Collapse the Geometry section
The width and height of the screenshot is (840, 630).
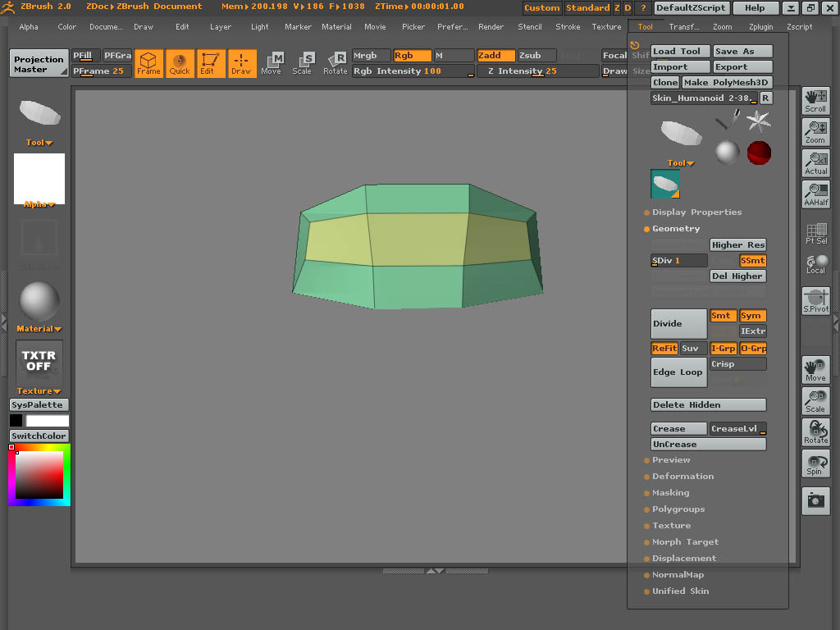676,229
